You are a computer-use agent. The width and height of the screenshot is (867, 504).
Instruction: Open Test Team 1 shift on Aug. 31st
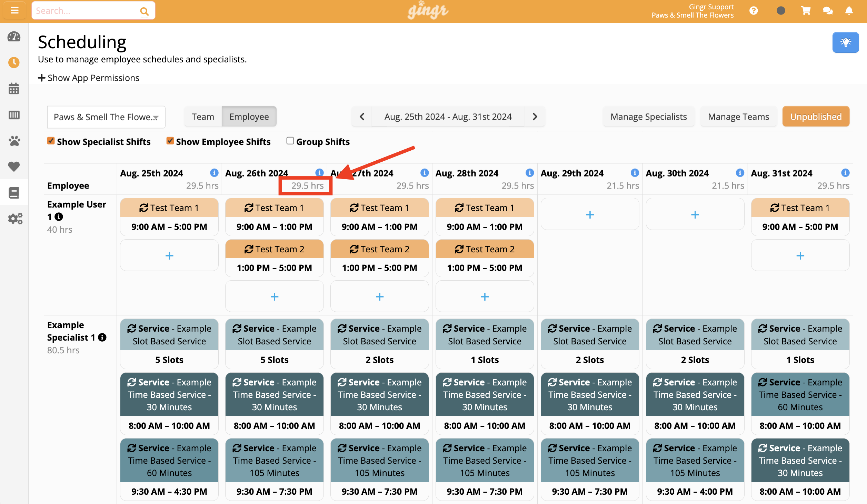pyautogui.click(x=800, y=217)
